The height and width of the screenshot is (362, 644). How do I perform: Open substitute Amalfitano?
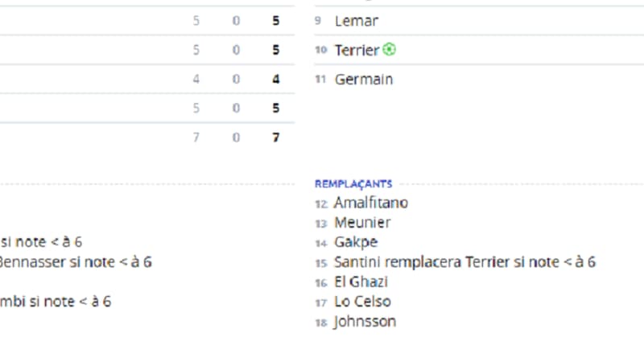[x=370, y=203]
